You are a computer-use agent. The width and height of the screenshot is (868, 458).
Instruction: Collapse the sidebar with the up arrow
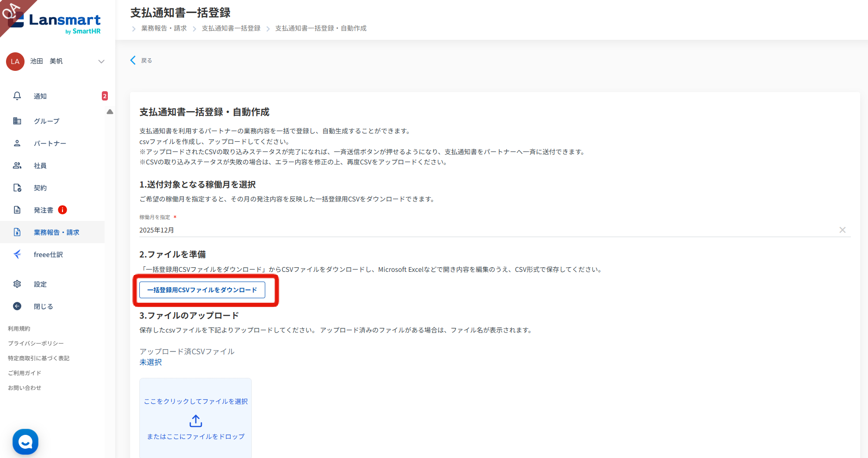point(110,112)
